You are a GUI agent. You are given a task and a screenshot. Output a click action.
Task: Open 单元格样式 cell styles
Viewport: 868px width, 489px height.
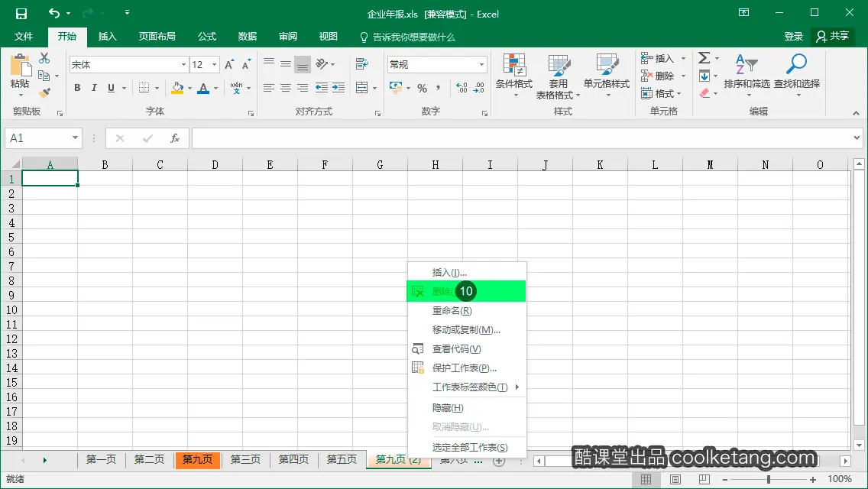(607, 76)
